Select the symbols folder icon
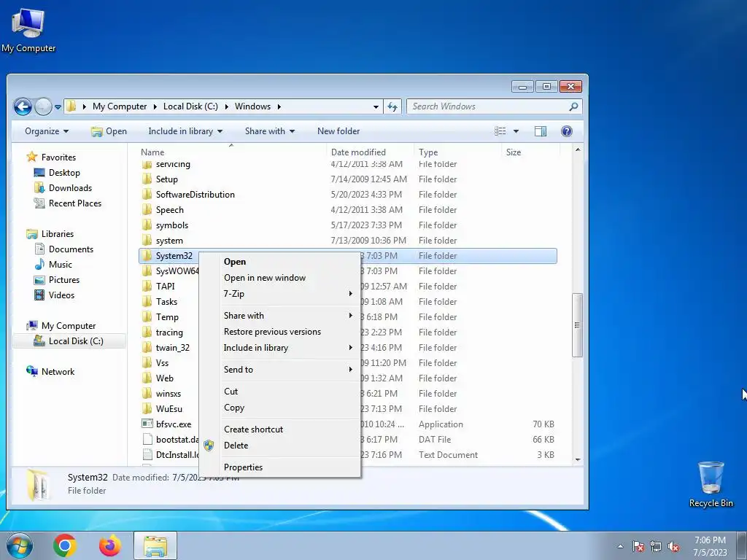Image resolution: width=747 pixels, height=560 pixels. click(x=147, y=225)
